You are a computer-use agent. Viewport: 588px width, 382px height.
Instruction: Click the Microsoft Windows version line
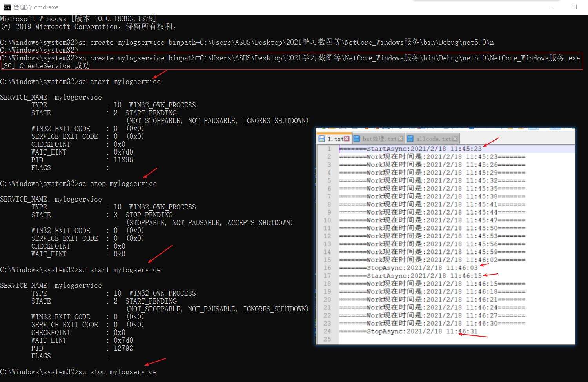pos(78,19)
